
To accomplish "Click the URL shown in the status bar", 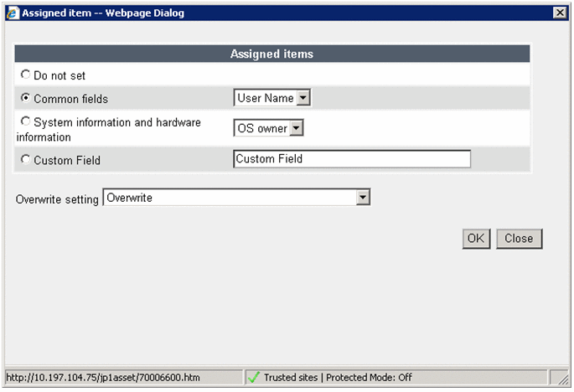I will tap(84, 378).
